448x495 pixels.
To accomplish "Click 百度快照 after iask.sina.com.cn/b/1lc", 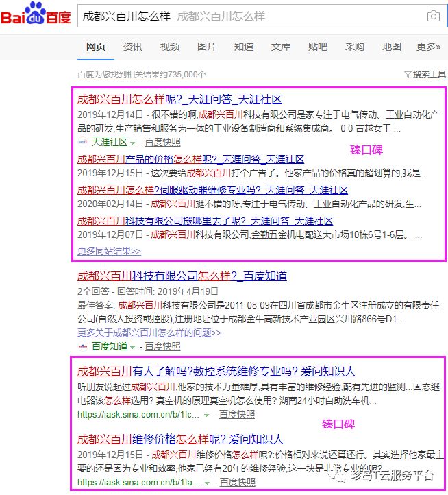I will pyautogui.click(x=237, y=415).
